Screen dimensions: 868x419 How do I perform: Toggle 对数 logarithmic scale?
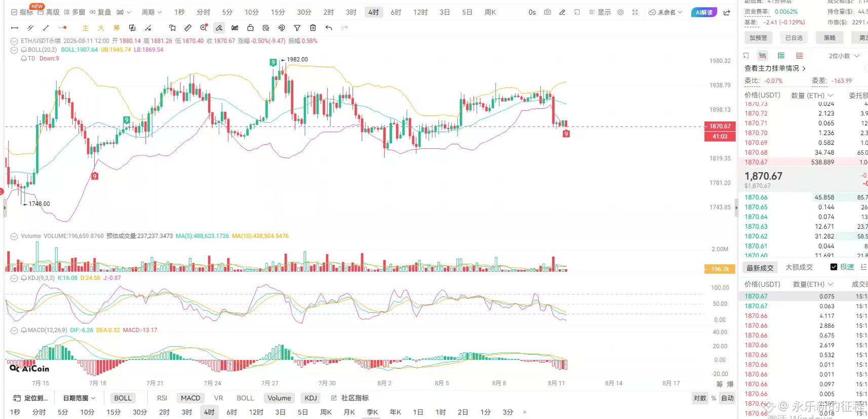point(700,398)
